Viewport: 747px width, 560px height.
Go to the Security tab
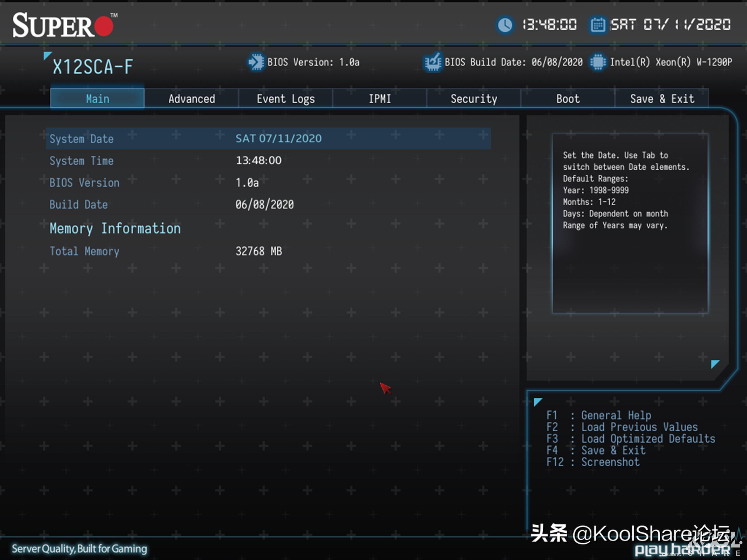pos(473,99)
